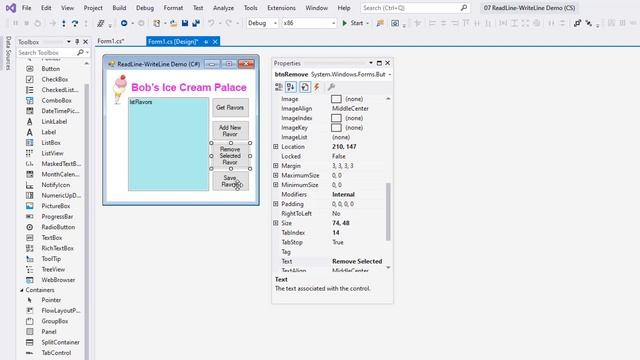Click the Image property swatch box

point(336,99)
